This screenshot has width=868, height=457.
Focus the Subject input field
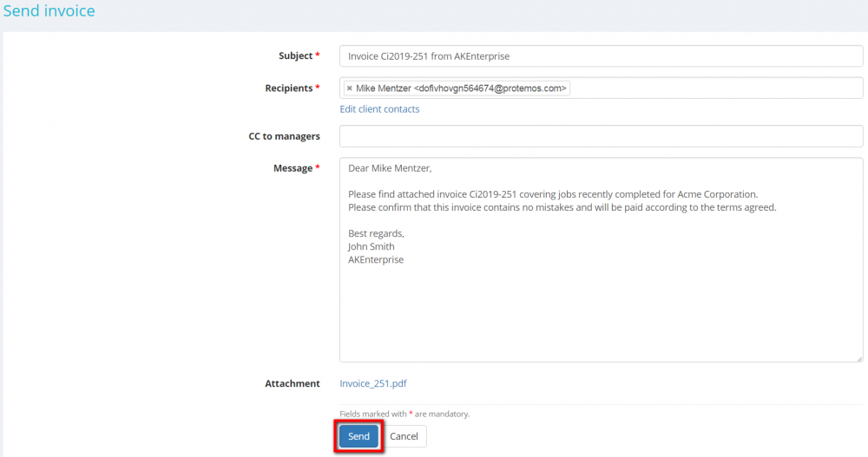[x=601, y=56]
